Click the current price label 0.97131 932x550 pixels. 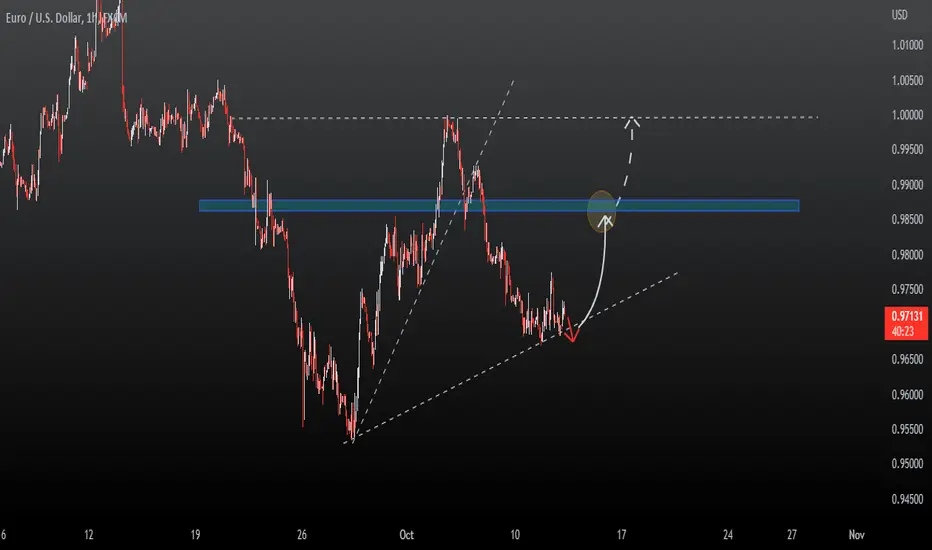click(906, 316)
